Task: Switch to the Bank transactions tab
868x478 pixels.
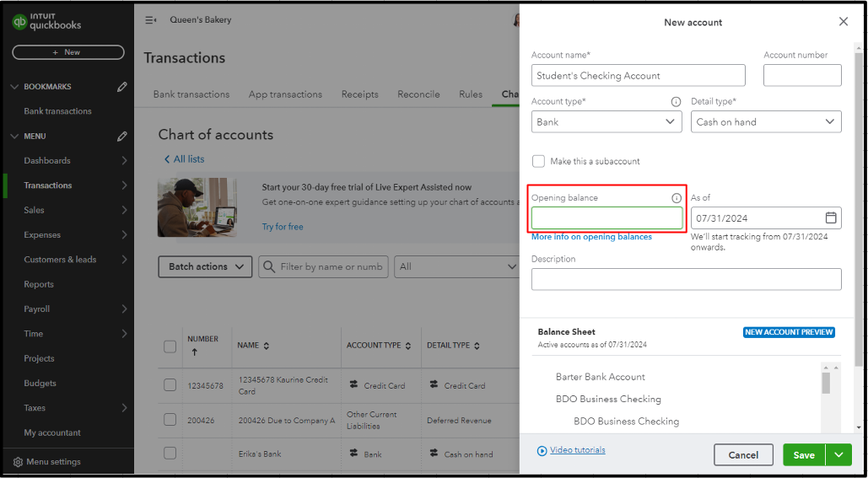Action: pos(191,94)
